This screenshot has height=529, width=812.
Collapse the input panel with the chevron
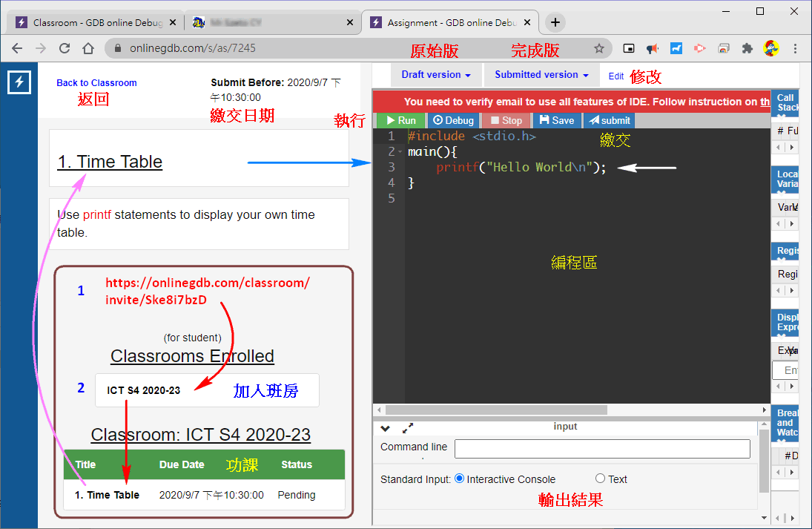tap(385, 428)
